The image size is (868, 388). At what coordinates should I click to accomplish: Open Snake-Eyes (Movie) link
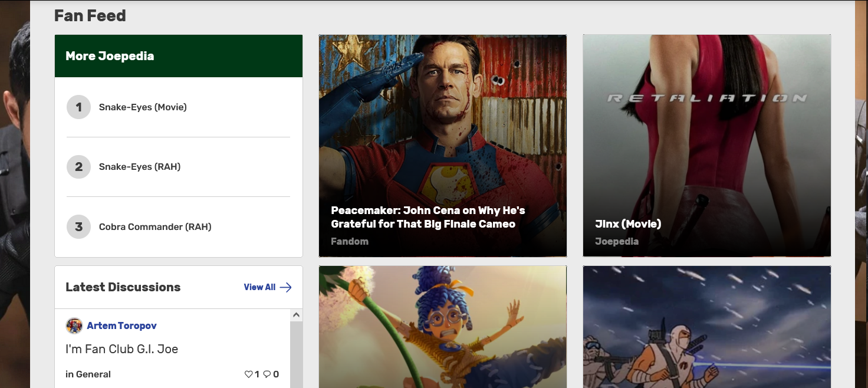click(143, 107)
